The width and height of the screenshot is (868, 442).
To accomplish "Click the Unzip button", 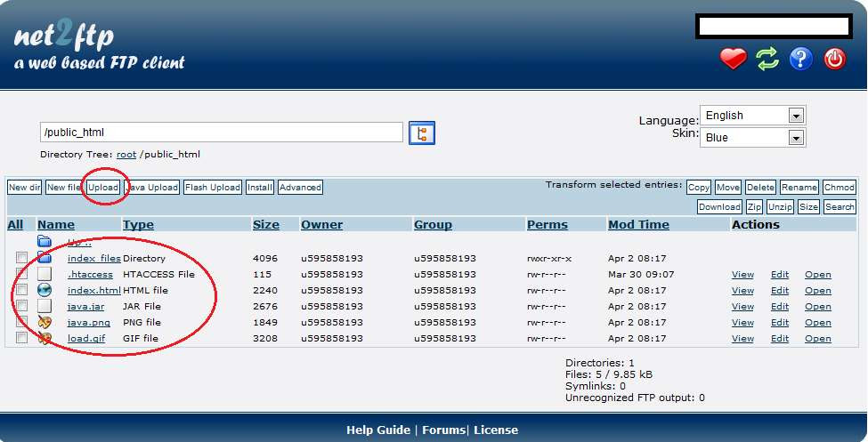I will click(x=781, y=207).
